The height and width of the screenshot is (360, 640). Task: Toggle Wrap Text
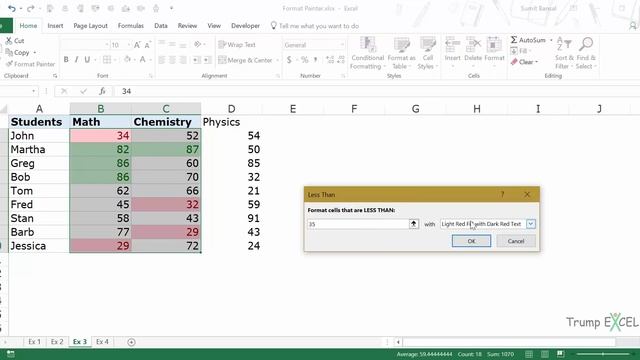237,44
